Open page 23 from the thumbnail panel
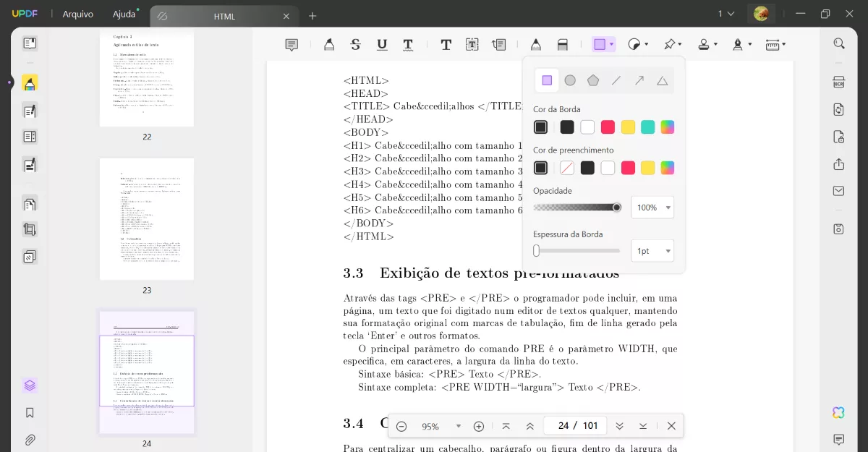The height and width of the screenshot is (452, 868). click(x=147, y=219)
